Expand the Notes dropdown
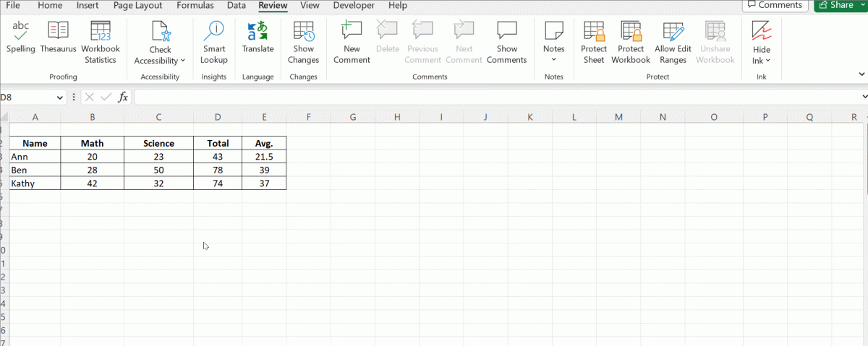Image resolution: width=868 pixels, height=346 pixels. [553, 59]
